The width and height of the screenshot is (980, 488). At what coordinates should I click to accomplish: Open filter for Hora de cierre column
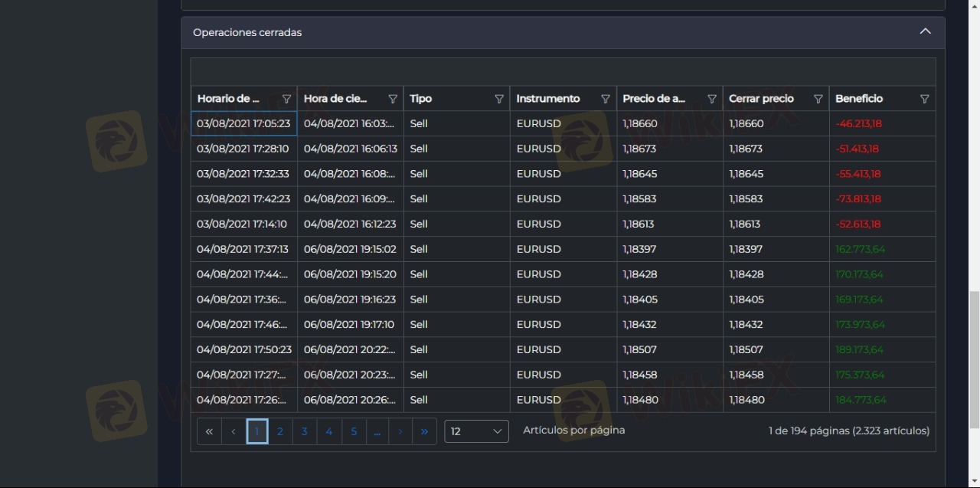393,99
